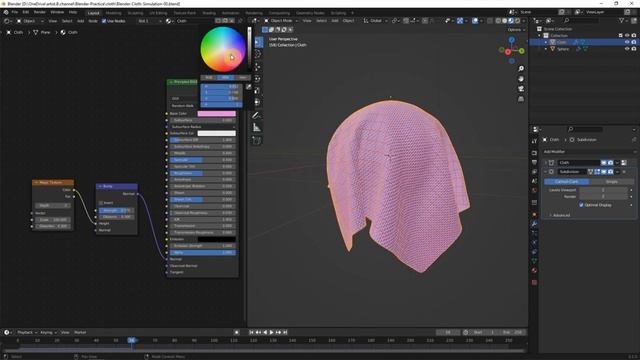Expand Sphere item in outliner
Viewport: 640px width, 360px height.
click(x=546, y=49)
